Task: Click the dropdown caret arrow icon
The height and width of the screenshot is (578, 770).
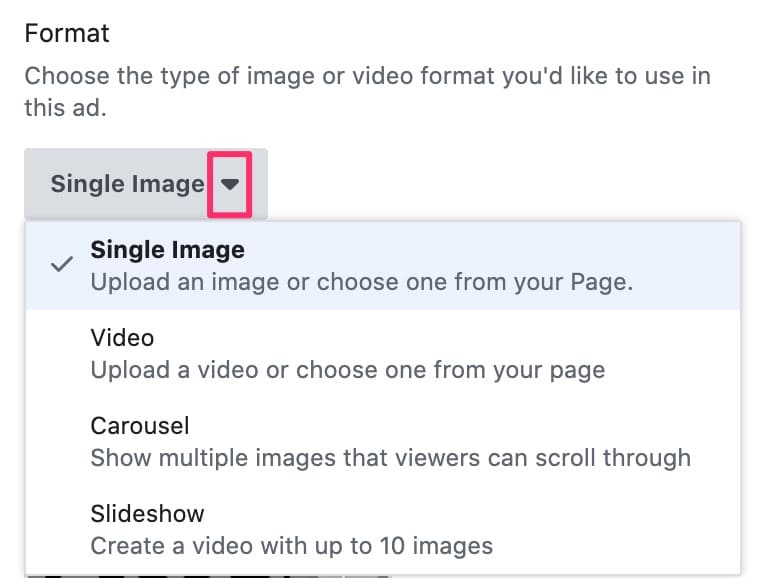Action: [x=229, y=184]
